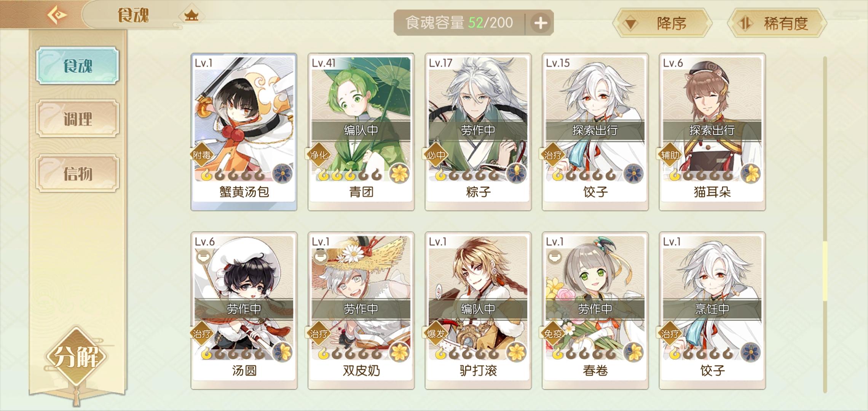
Task: Click the 分解 button
Action: (77, 357)
